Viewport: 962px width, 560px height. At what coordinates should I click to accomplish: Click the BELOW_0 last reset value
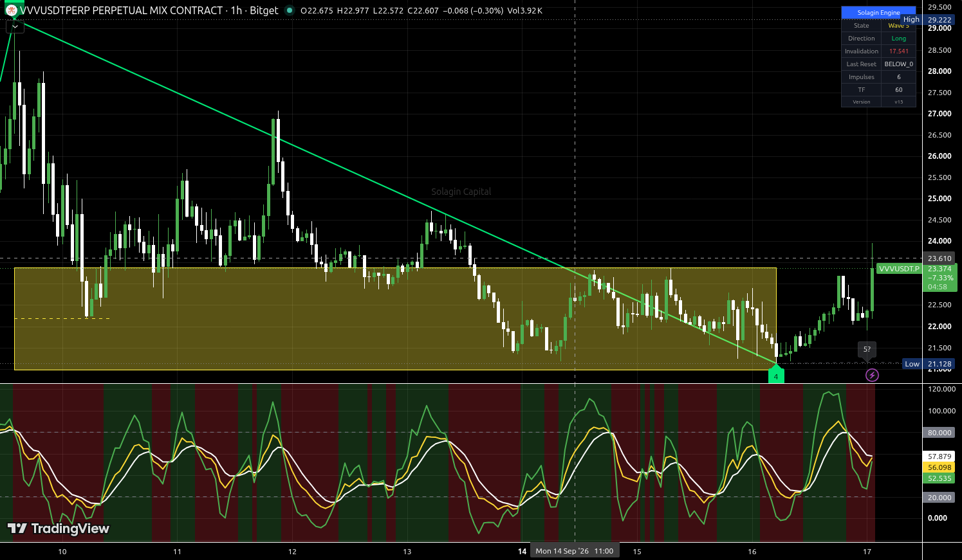(x=898, y=64)
